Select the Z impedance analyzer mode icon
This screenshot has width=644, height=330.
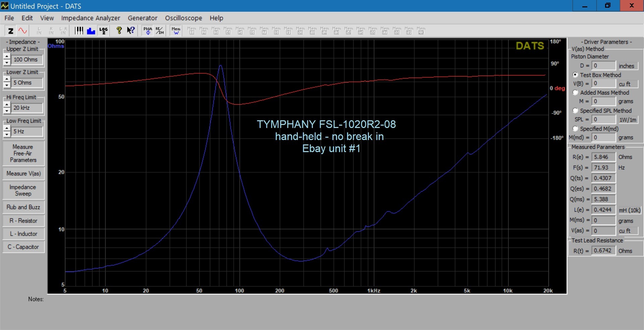11,31
